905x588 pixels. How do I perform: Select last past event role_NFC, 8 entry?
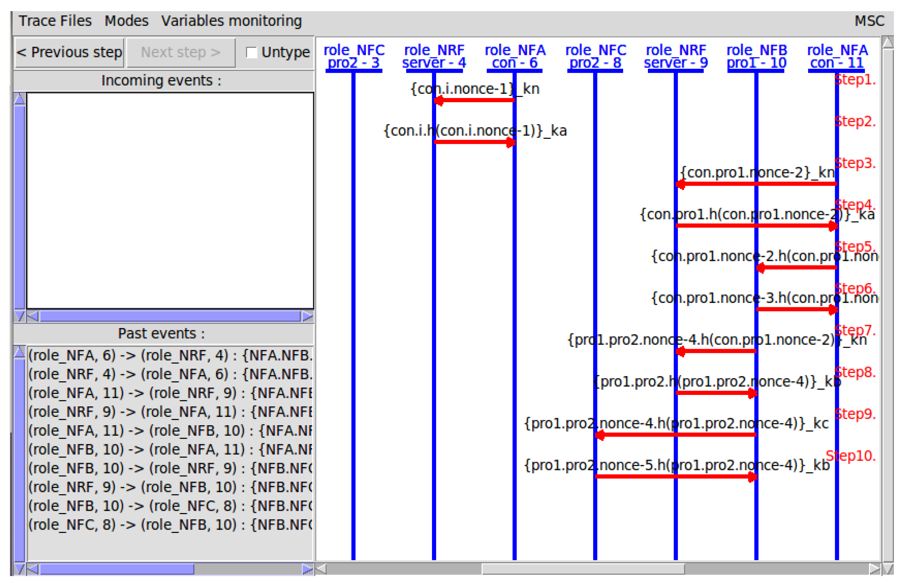[170, 524]
